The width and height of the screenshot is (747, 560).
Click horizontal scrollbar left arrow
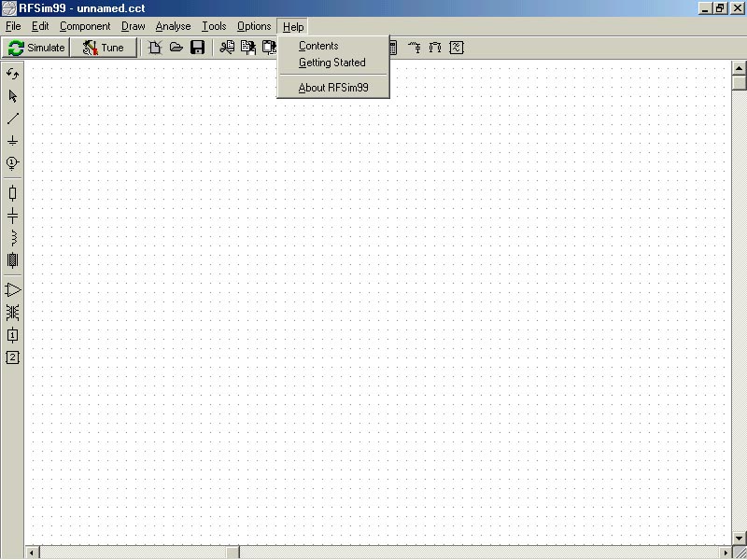[x=33, y=553]
